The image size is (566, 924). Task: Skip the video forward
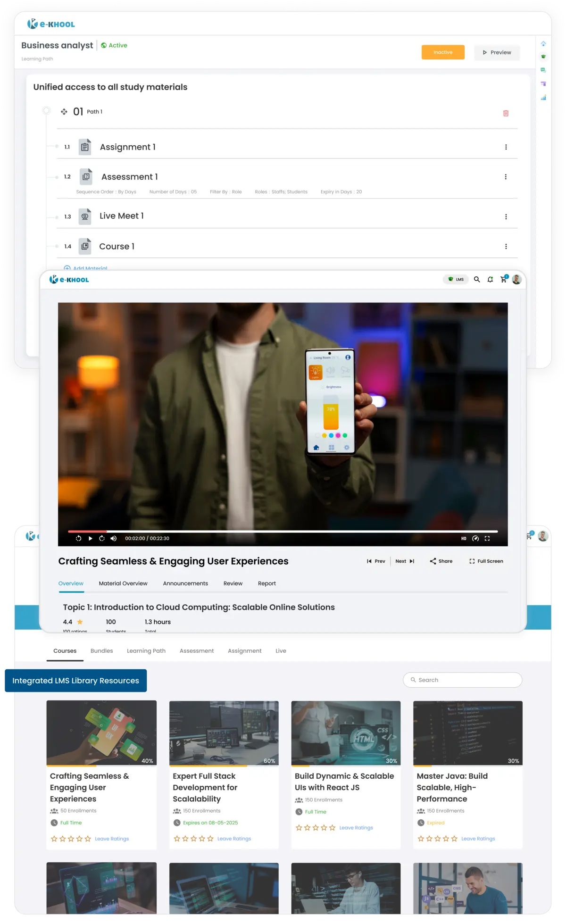tap(102, 538)
